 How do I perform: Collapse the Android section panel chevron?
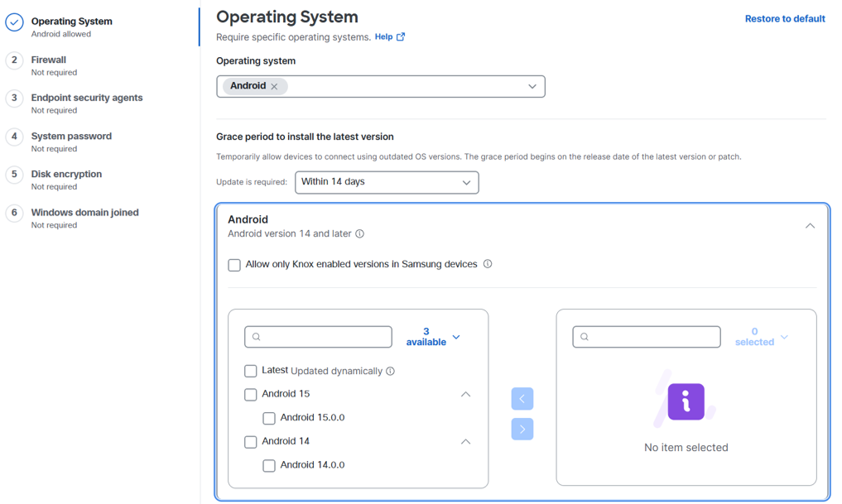pyautogui.click(x=810, y=226)
